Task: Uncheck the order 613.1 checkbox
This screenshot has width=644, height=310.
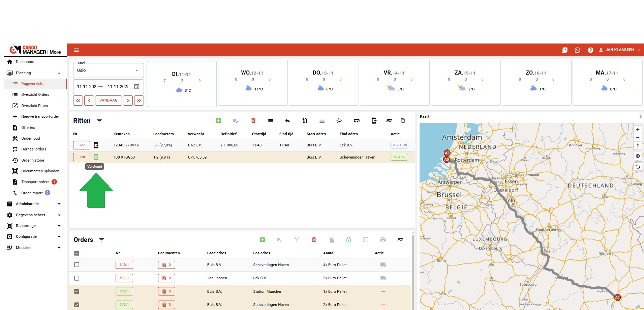Action: click(x=77, y=305)
